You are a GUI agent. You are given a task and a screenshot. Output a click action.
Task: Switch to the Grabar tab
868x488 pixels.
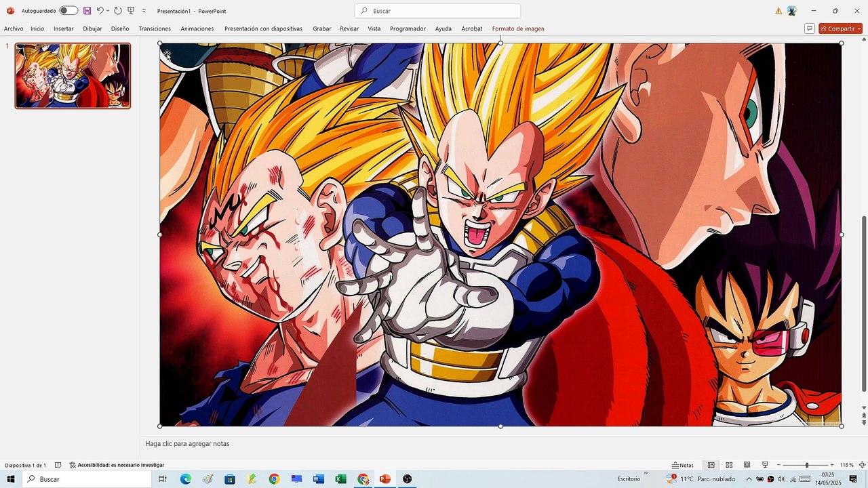pyautogui.click(x=322, y=29)
